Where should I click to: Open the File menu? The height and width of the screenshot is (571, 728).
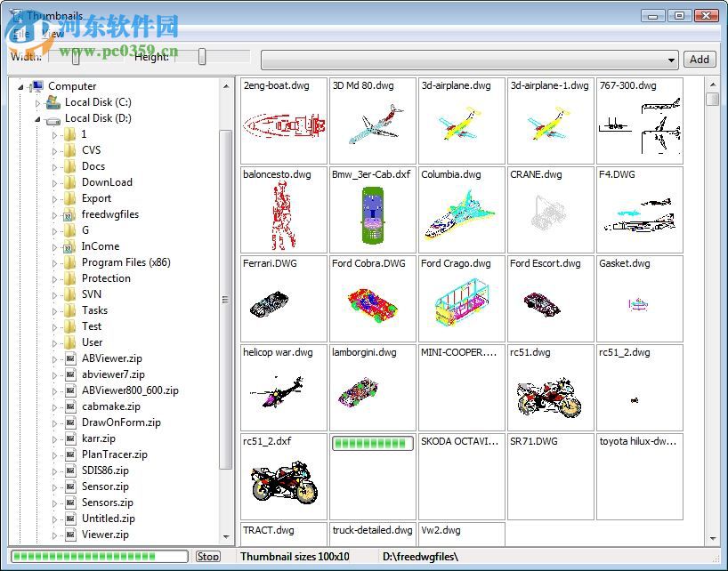(x=22, y=32)
